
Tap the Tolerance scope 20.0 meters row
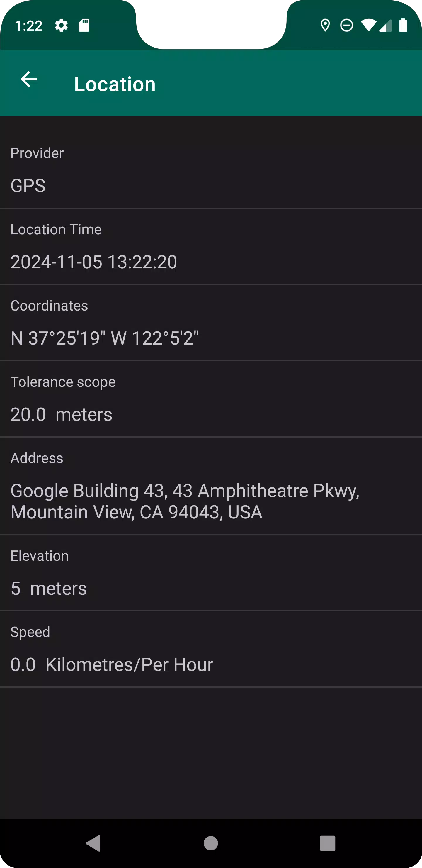coord(211,399)
